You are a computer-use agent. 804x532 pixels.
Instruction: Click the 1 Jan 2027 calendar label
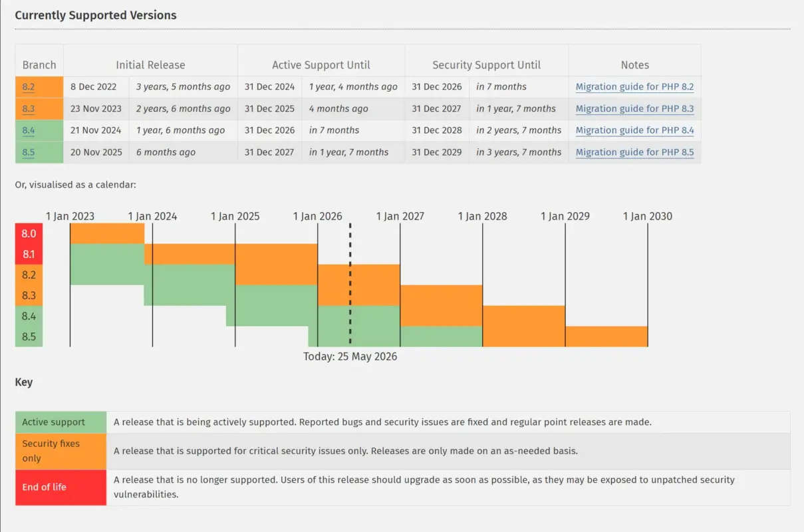coord(400,216)
